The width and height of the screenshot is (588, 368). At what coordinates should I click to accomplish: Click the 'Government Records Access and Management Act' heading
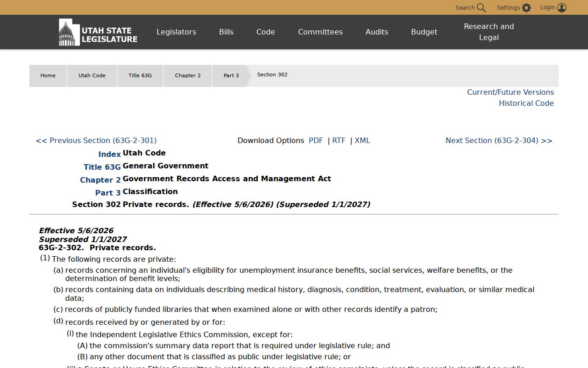pos(227,178)
